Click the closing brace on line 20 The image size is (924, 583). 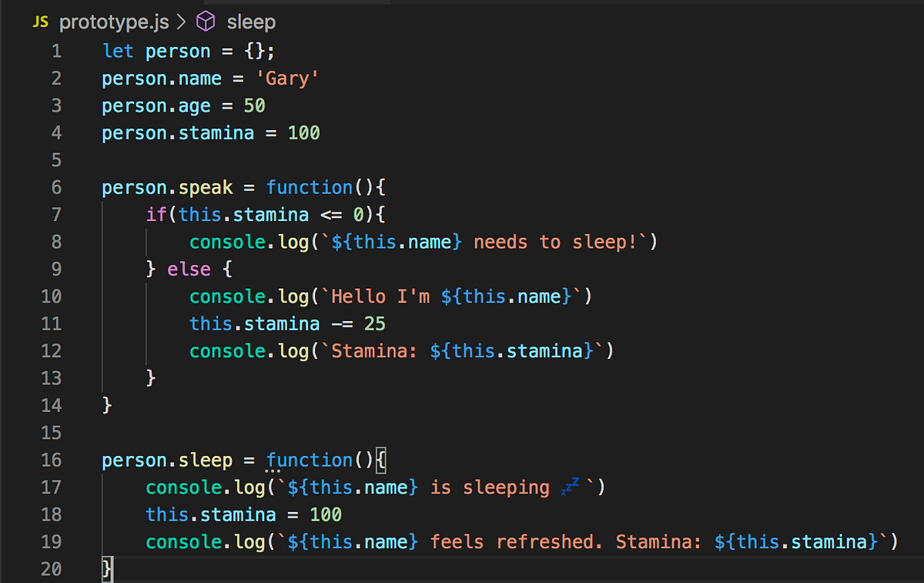105,568
